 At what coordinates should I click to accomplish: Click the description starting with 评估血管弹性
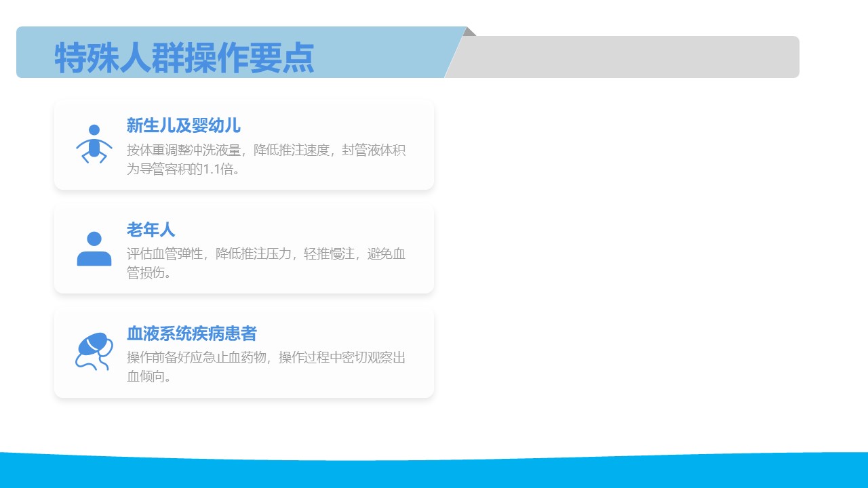pyautogui.click(x=266, y=254)
